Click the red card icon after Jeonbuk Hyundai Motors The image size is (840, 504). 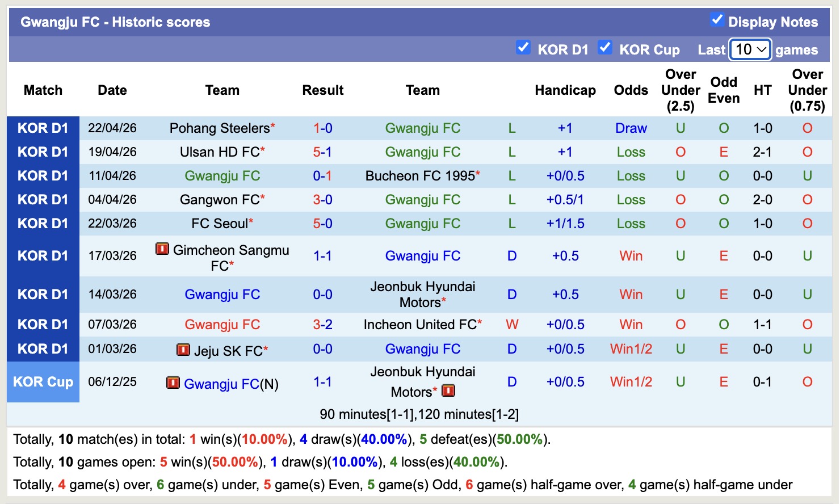pyautogui.click(x=448, y=390)
